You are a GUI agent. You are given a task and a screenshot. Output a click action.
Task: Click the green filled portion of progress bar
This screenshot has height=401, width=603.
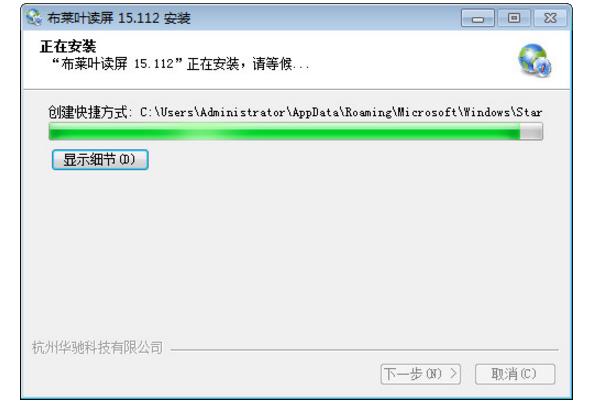284,131
